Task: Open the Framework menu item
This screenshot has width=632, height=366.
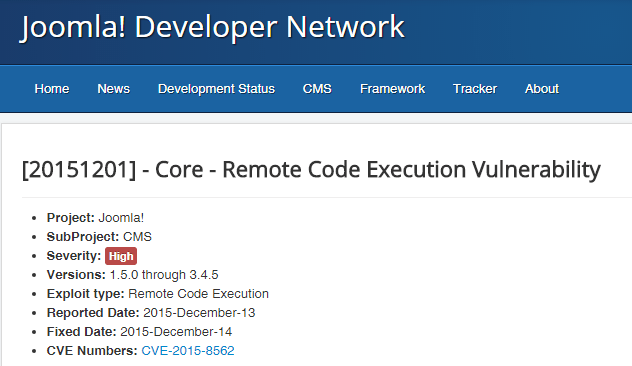Action: 393,89
